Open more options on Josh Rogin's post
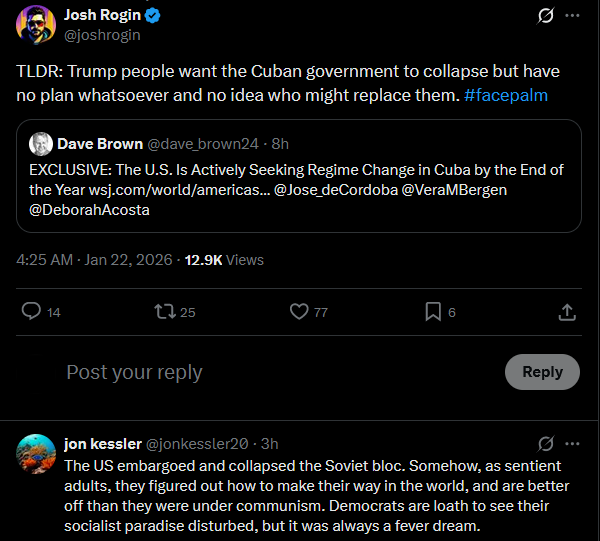Image resolution: width=600 pixels, height=541 pixels. (x=572, y=16)
